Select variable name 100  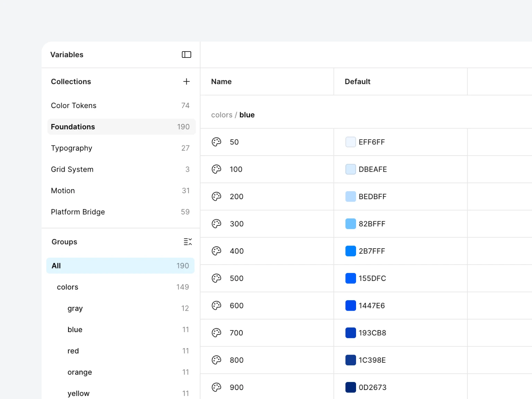[236, 169]
